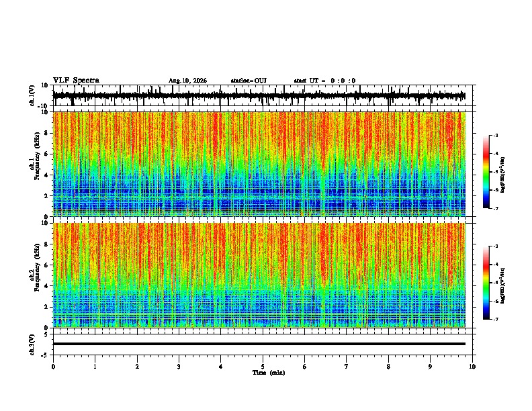Click the time axis tick label "4"

pyautogui.click(x=221, y=367)
